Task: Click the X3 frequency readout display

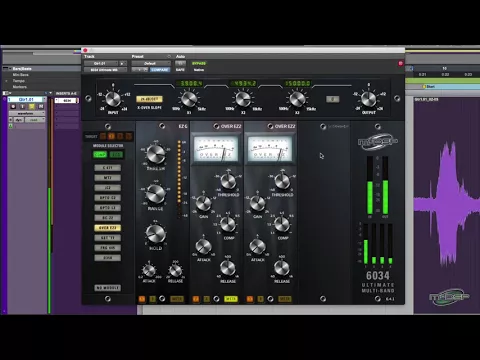Action: tap(298, 83)
